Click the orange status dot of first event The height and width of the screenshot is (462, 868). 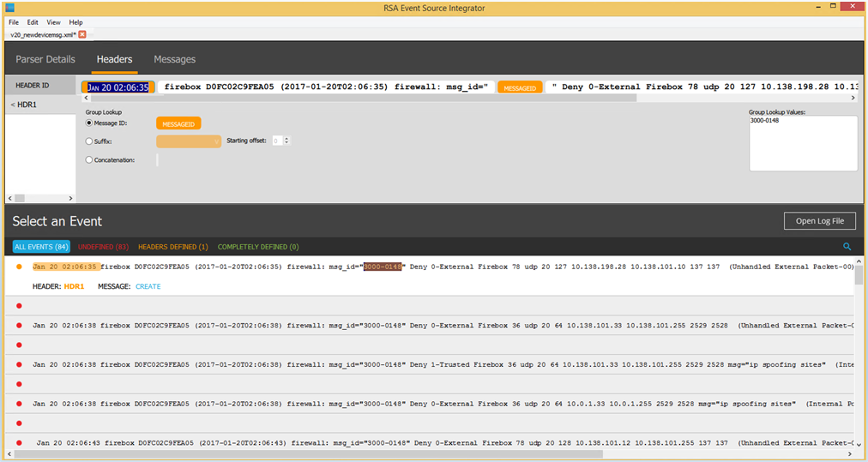coord(19,267)
